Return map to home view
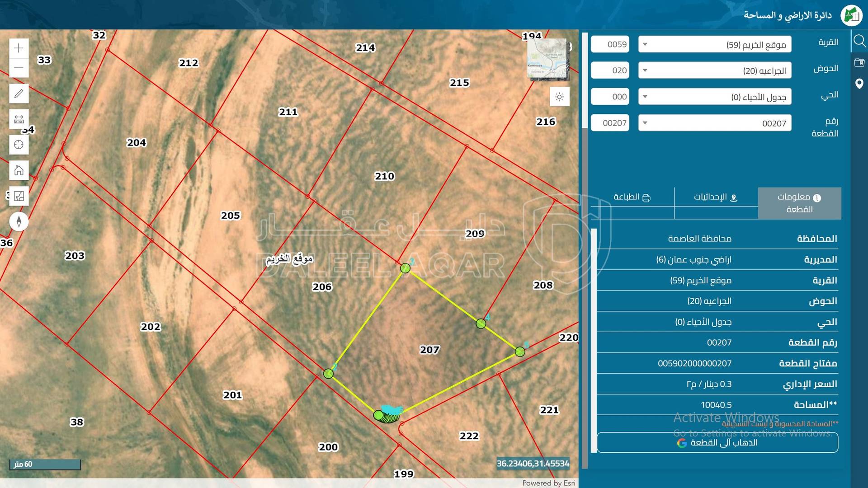The image size is (868, 488). point(19,170)
